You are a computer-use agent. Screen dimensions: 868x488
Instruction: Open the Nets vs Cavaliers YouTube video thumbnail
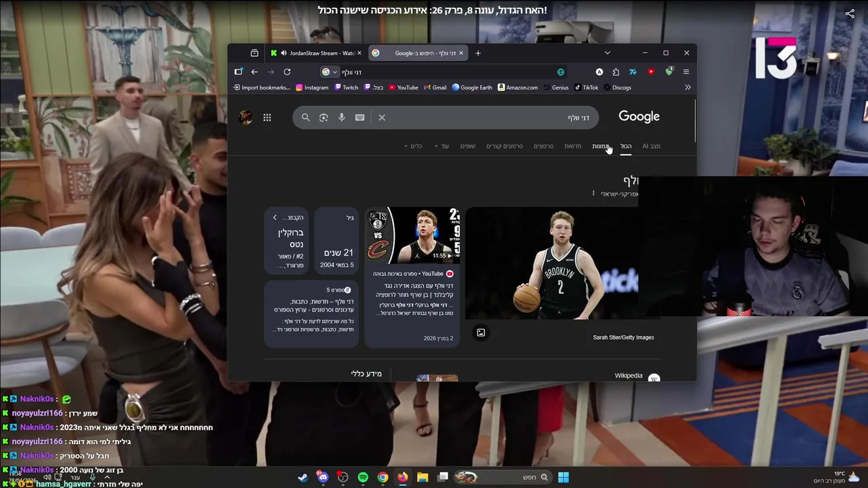[413, 235]
